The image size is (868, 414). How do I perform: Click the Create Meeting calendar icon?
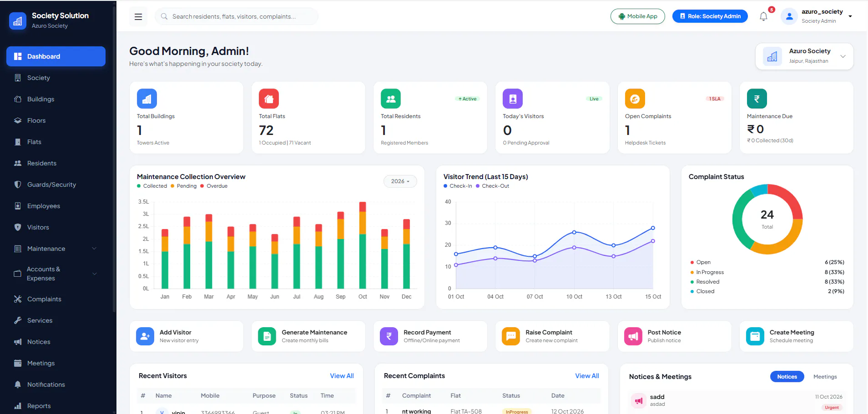coord(755,336)
